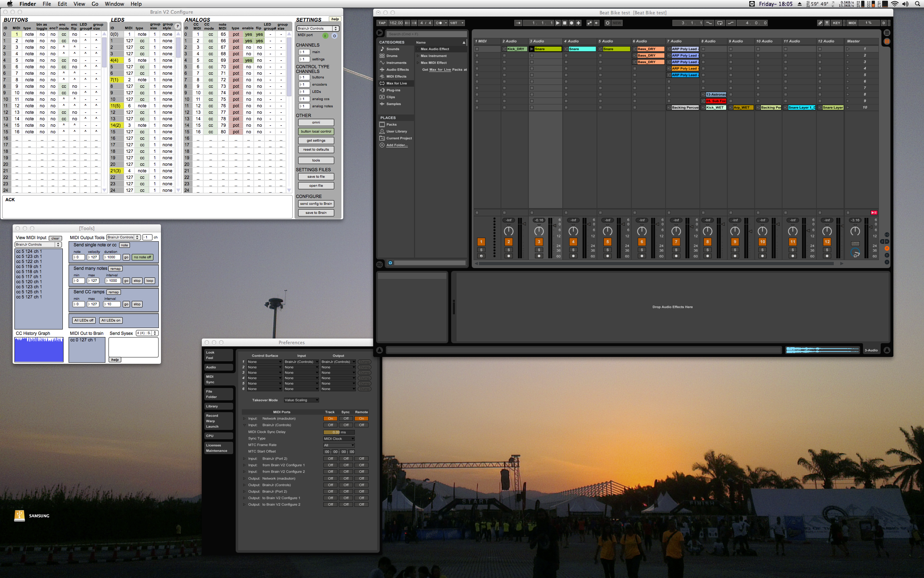
Task: Toggle Follow playback icon in transport
Action: point(518,23)
